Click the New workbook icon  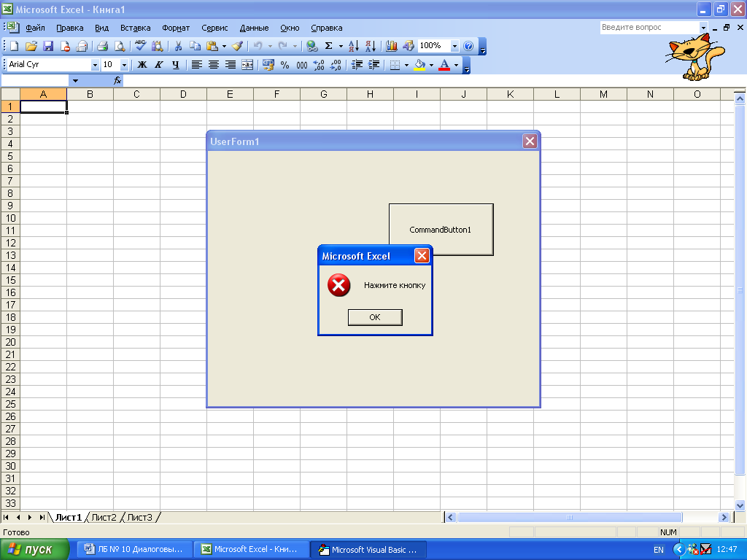pos(15,46)
